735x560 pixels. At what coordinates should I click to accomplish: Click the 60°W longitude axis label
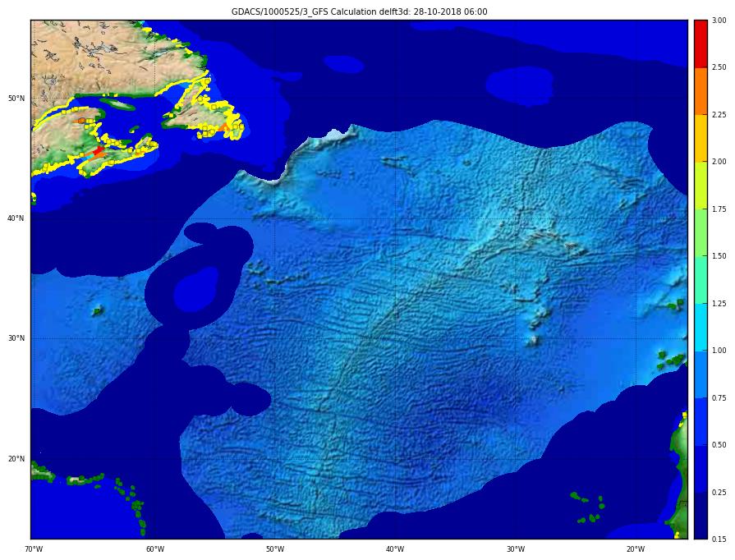(x=154, y=549)
